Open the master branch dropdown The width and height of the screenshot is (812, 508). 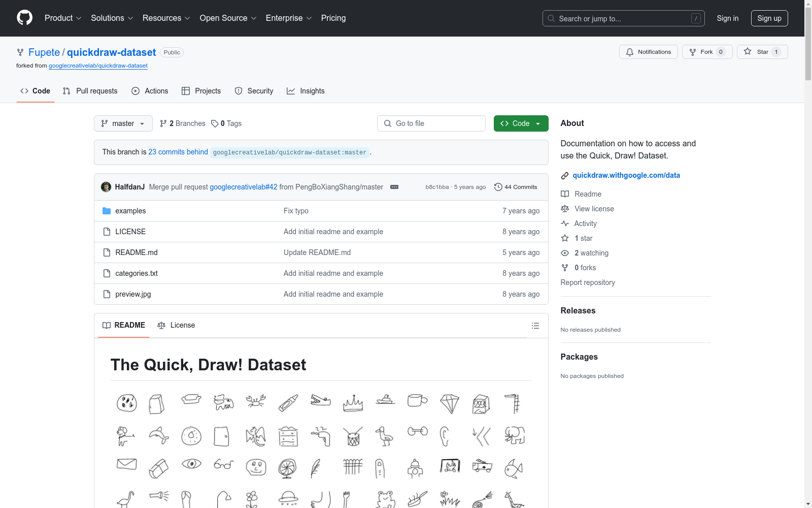[123, 123]
